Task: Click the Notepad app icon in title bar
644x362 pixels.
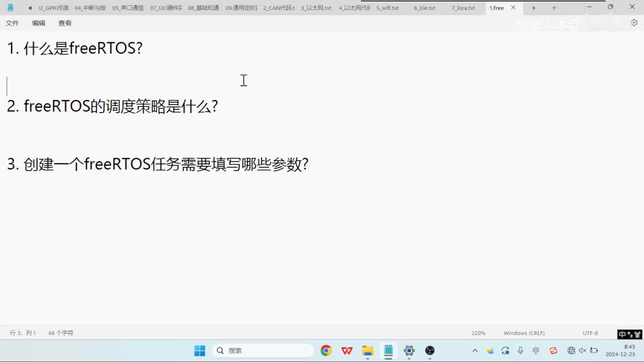Action: click(x=10, y=8)
